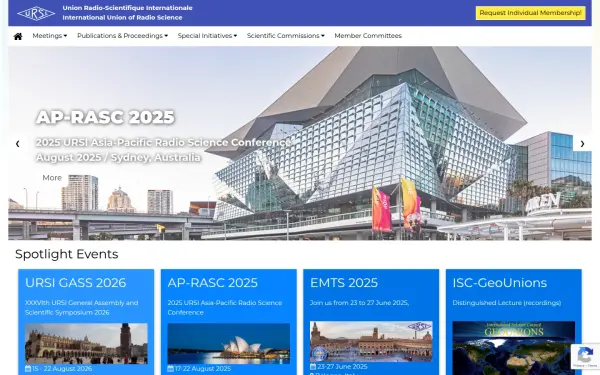This screenshot has height=375, width=600.
Task: Open the URSI GASS 2026 card title
Action: pyautogui.click(x=75, y=283)
